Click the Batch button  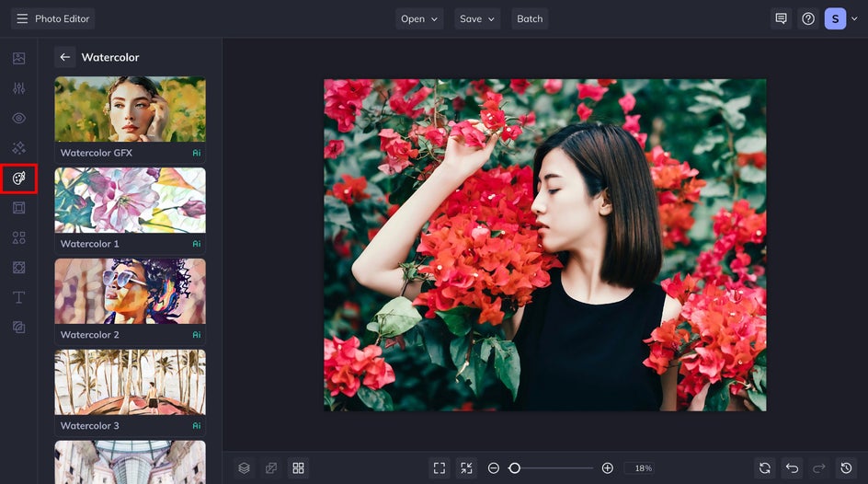pos(530,18)
